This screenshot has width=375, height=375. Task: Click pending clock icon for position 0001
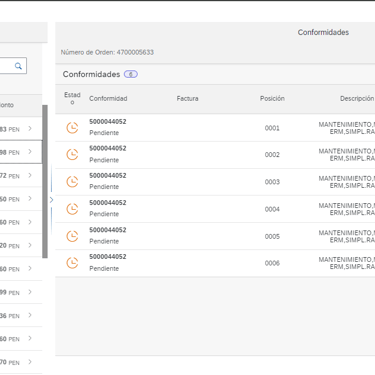point(72,128)
